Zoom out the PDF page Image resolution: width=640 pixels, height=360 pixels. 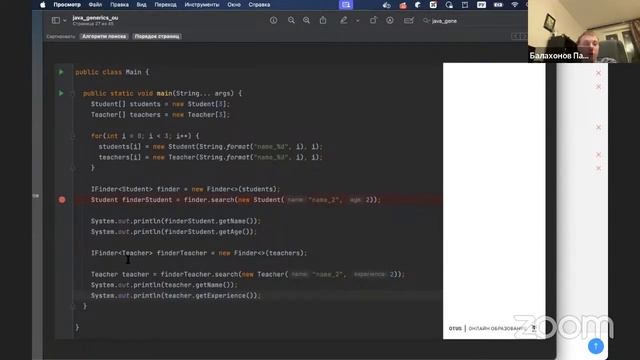pyautogui.click(x=291, y=20)
